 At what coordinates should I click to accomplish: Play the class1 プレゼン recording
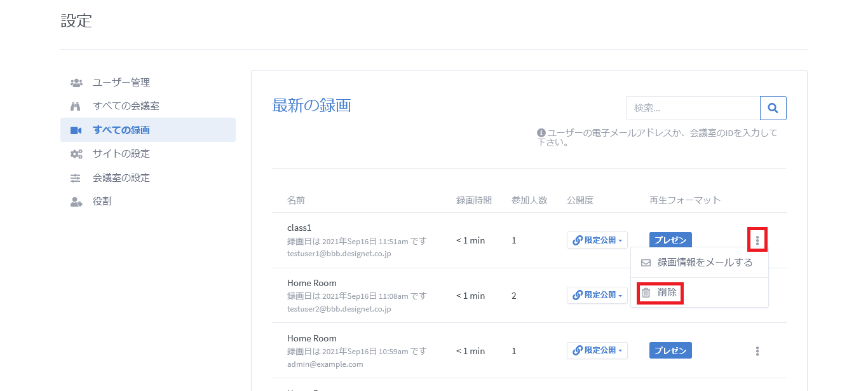click(x=670, y=240)
